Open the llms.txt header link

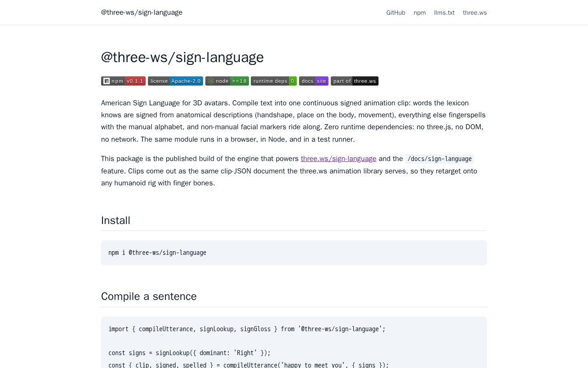(x=444, y=12)
